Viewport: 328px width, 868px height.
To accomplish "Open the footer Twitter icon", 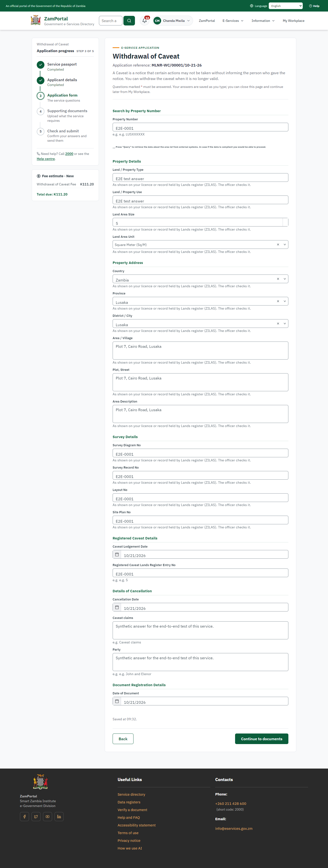I will pos(36,817).
